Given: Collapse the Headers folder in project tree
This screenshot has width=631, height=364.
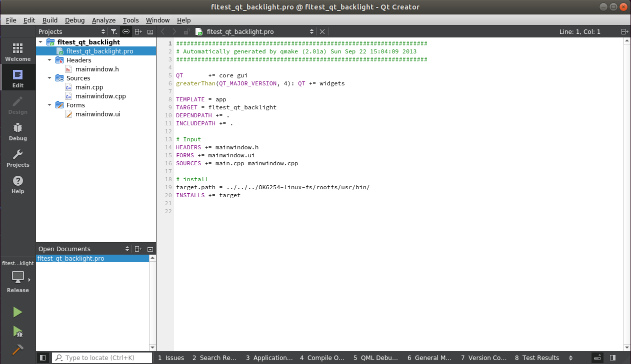Looking at the screenshot, I should [x=49, y=60].
